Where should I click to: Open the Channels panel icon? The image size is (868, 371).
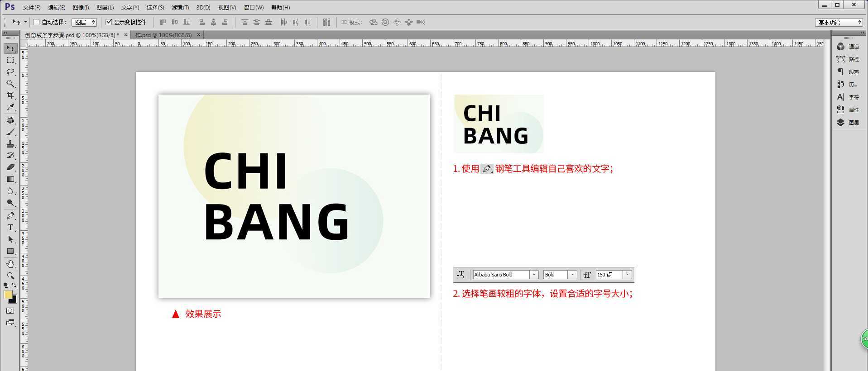(841, 47)
